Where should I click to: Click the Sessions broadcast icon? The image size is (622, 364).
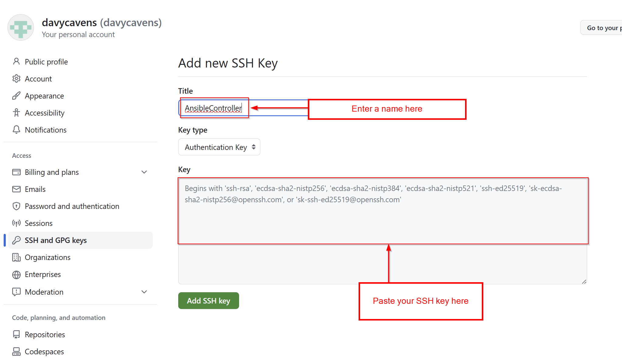(16, 223)
